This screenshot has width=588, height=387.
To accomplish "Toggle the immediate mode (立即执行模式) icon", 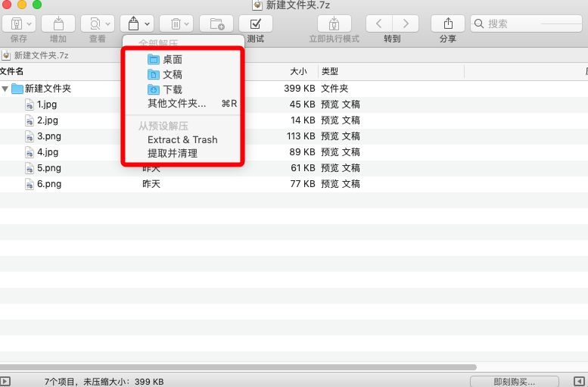I will pos(334,23).
